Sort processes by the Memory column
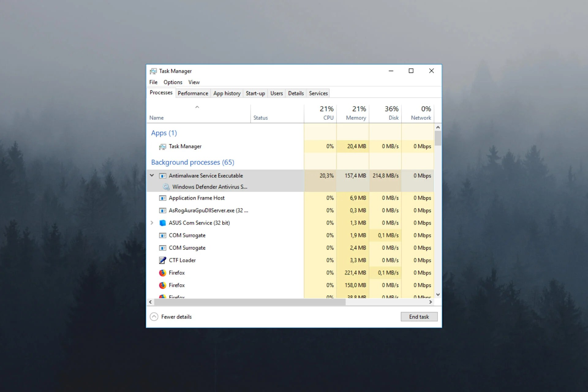Image resolution: width=588 pixels, height=392 pixels. tap(355, 113)
